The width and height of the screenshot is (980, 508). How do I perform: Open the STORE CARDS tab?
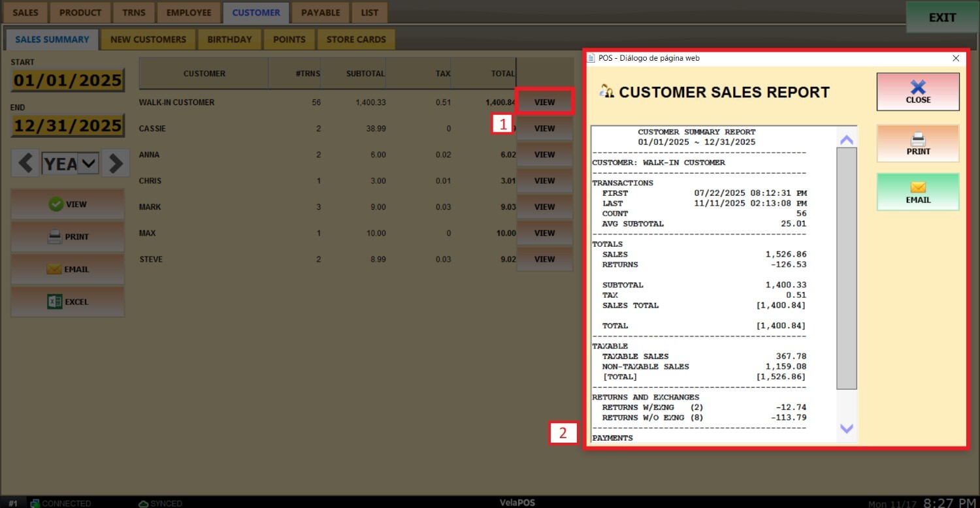point(356,39)
